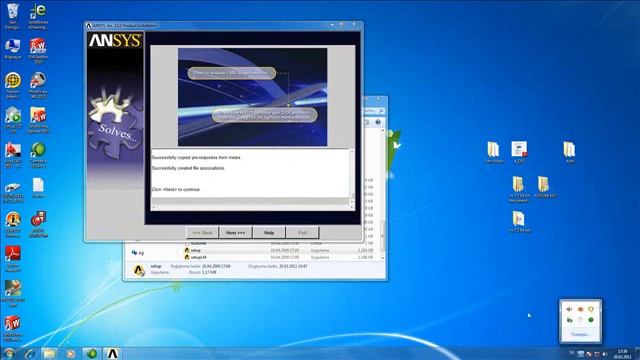Viewport: 640px width, 360px height.
Task: Click the green sphere taskbar icon
Action: click(x=92, y=353)
